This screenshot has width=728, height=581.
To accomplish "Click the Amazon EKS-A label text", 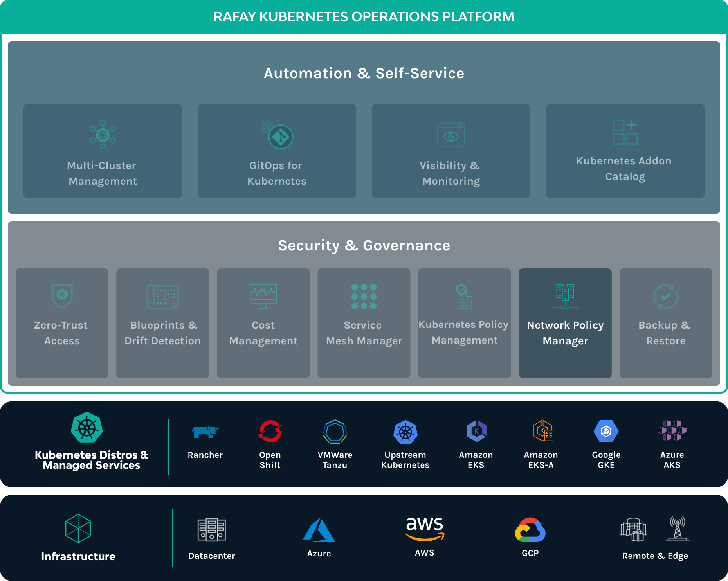I will pyautogui.click(x=541, y=460).
